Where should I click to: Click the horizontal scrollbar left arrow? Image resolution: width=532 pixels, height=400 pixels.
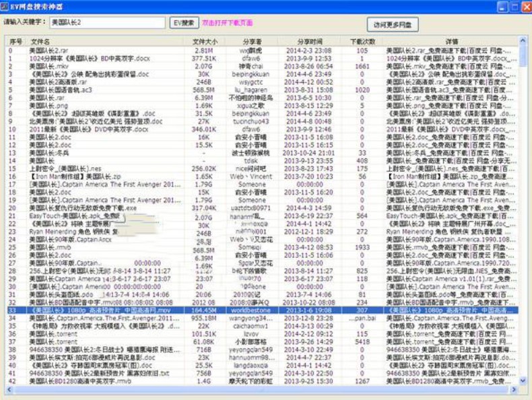pyautogui.click(x=9, y=389)
